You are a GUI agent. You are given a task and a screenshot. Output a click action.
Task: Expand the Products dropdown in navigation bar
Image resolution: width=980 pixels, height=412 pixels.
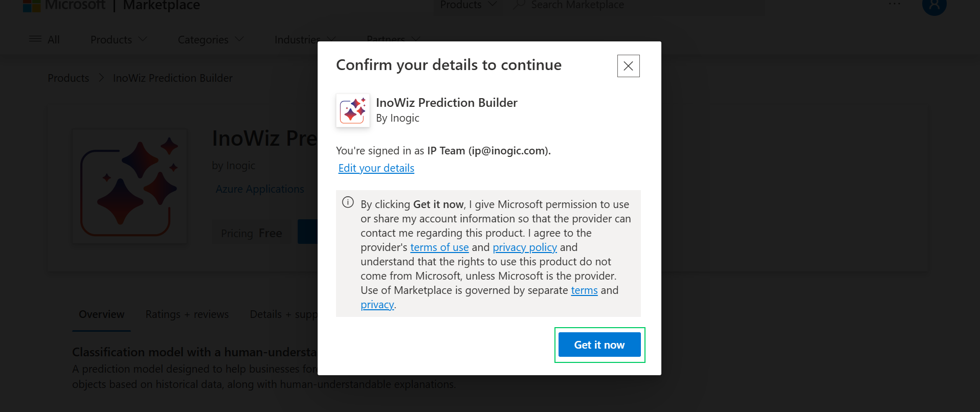pyautogui.click(x=119, y=39)
